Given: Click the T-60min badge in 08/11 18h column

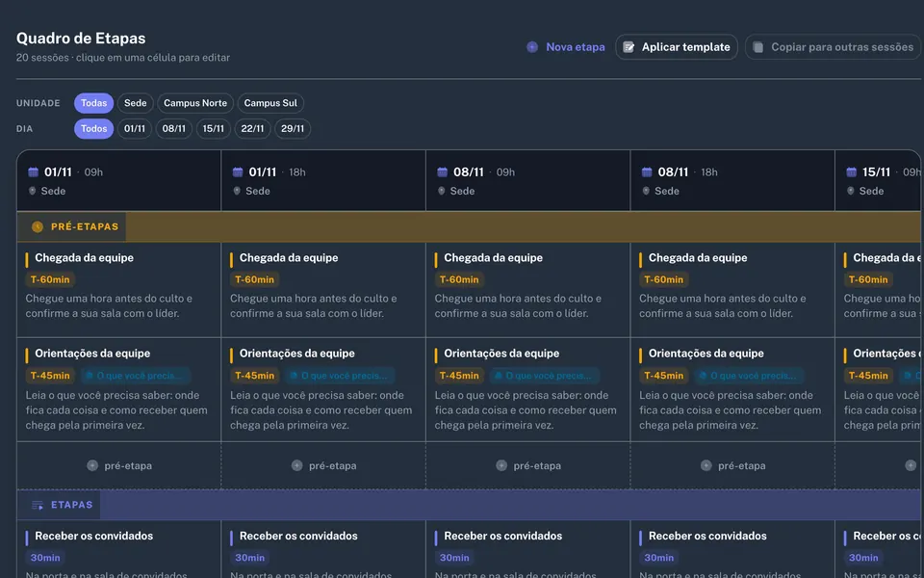Looking at the screenshot, I should click(x=663, y=279).
